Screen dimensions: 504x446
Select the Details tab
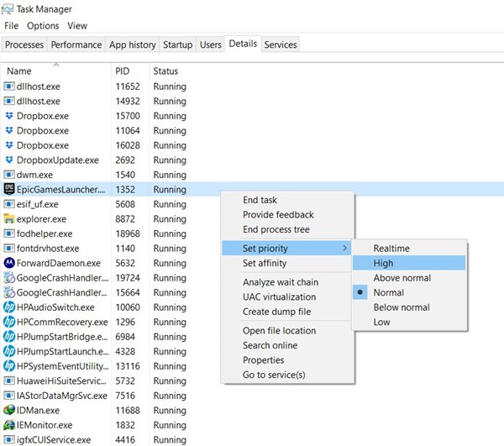243,44
